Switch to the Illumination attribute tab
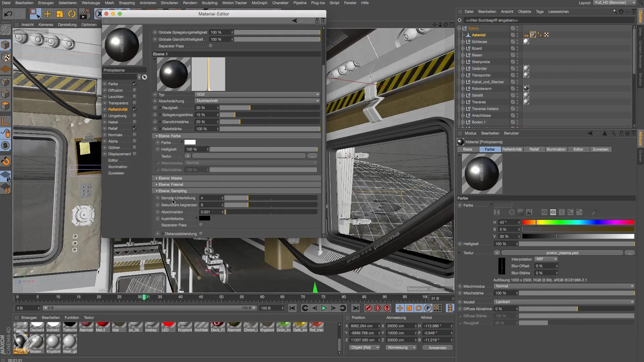The width and height of the screenshot is (644, 362). [x=556, y=149]
